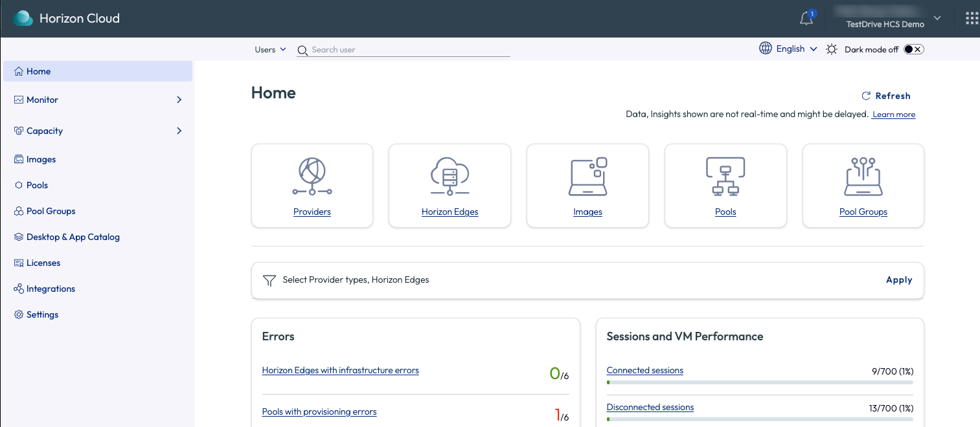Click the Pools network icon card
Viewport: 980px width, 427px height.
tap(725, 177)
